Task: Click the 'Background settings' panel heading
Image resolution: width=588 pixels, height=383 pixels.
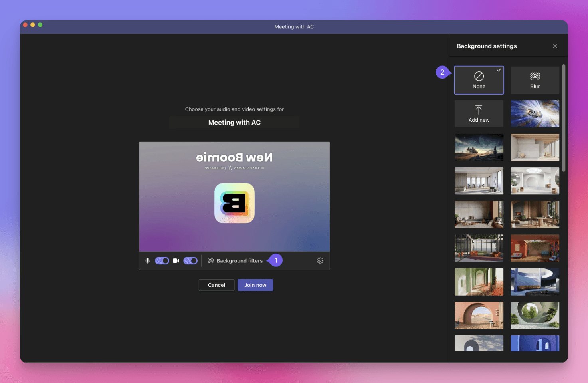Action: coord(487,46)
